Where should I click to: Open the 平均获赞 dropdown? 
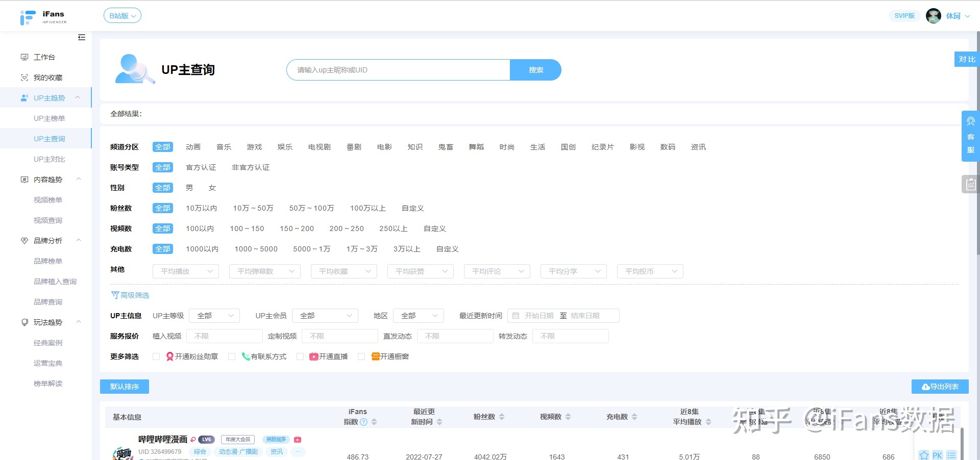pyautogui.click(x=421, y=271)
